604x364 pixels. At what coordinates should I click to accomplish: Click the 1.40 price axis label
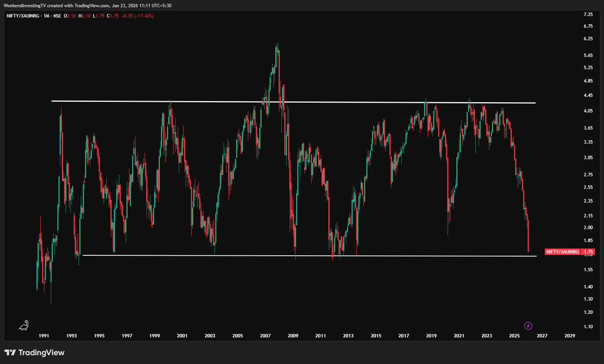(588, 287)
